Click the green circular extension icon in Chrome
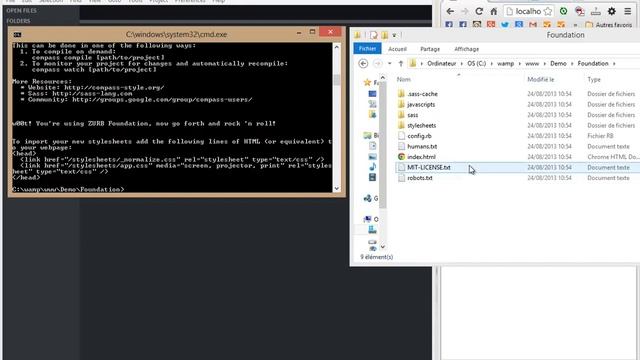640x360 pixels. pos(564,11)
